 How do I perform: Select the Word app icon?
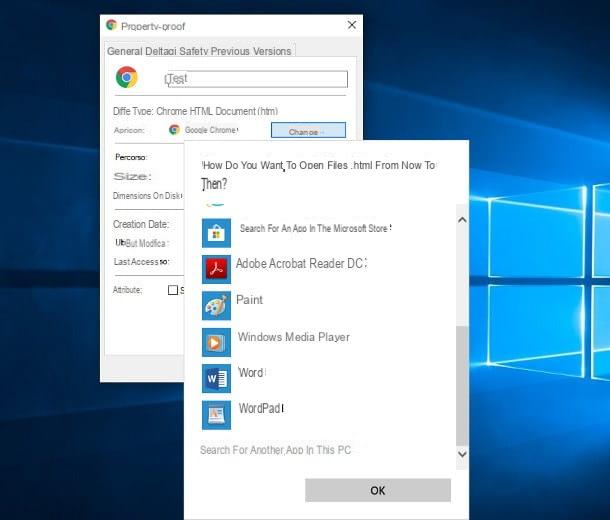coord(216,378)
